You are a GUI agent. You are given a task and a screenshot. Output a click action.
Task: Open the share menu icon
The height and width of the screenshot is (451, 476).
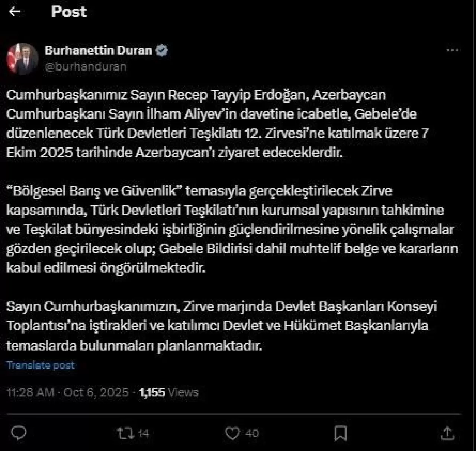click(447, 433)
